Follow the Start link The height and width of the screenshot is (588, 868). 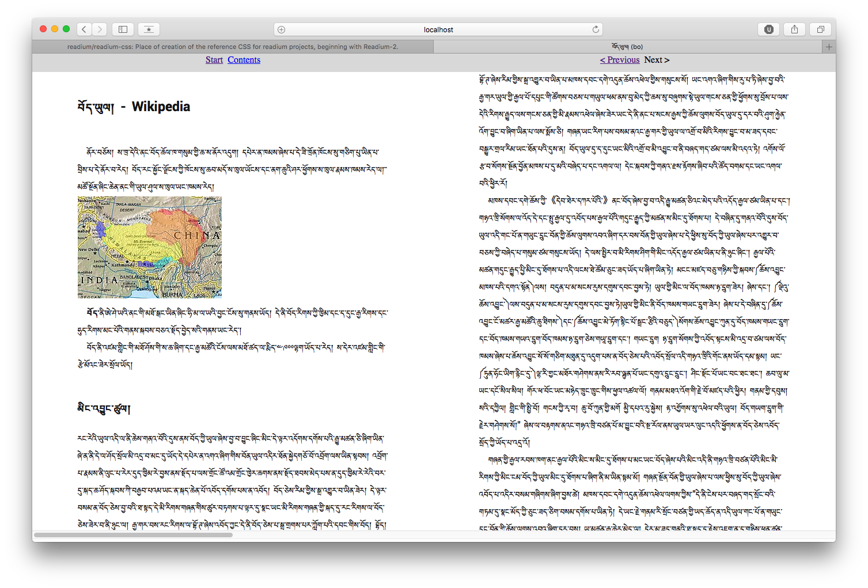click(214, 60)
